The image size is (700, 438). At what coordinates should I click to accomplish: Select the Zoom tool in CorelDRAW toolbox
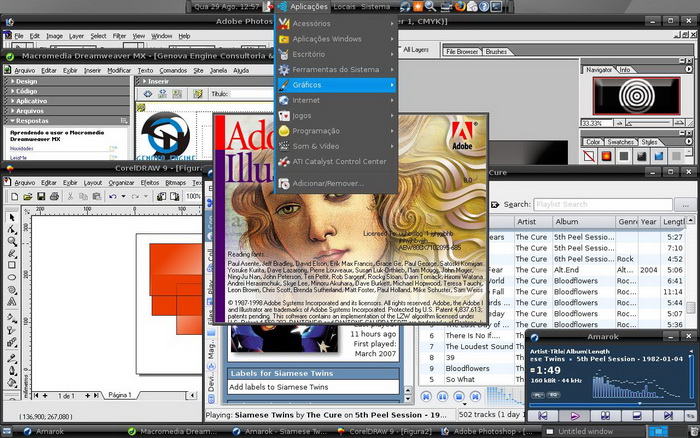tap(11, 241)
